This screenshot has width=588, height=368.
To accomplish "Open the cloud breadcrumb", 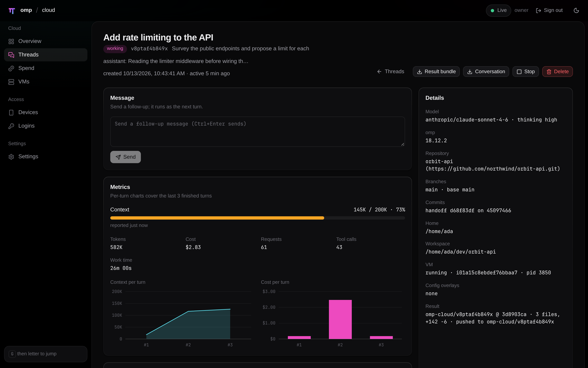I will coord(48,10).
